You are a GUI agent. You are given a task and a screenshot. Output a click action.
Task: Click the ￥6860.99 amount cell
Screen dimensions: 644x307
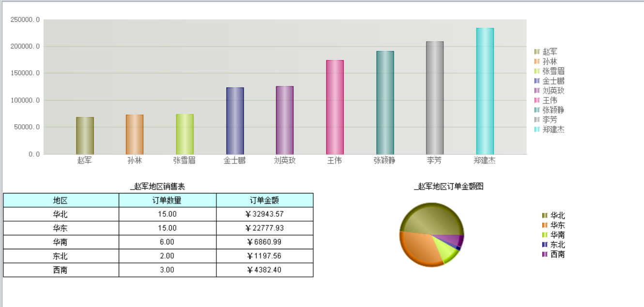coord(265,242)
